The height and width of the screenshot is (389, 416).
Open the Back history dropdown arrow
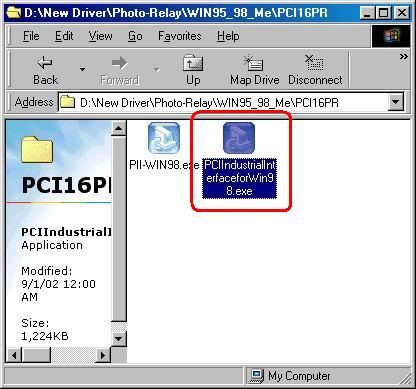tap(82, 69)
